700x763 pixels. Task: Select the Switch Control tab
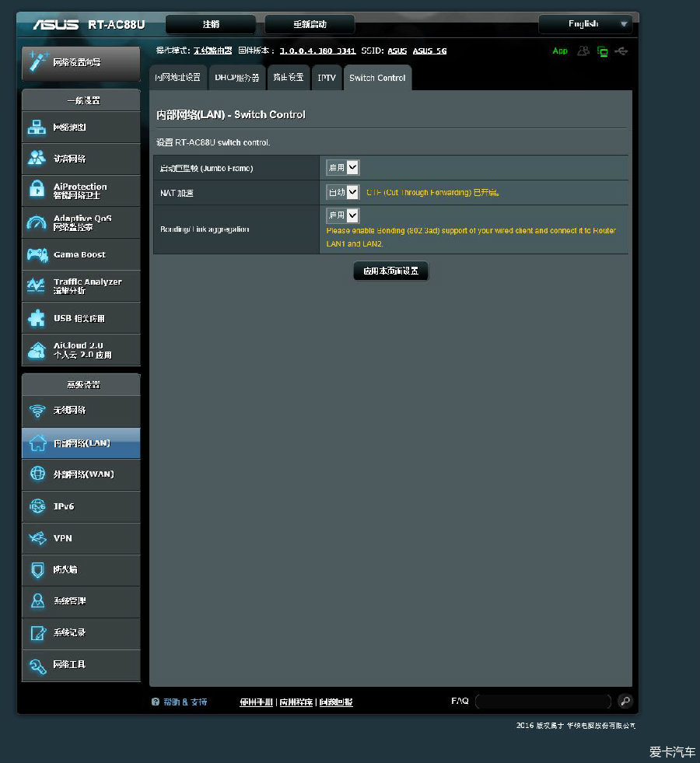point(377,77)
